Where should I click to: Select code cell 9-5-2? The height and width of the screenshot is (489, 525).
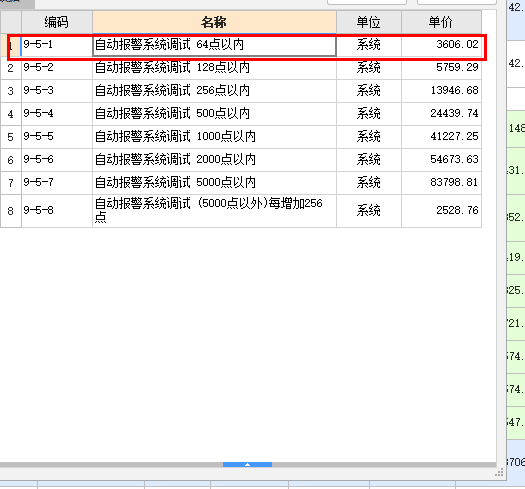coord(57,68)
